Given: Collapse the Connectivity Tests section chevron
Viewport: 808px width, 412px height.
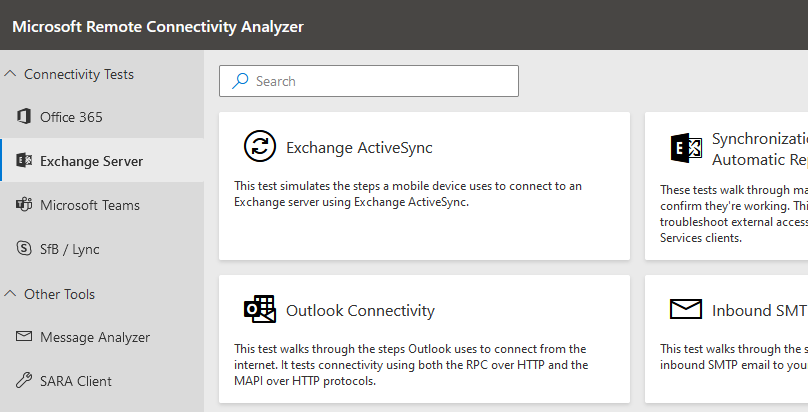Looking at the screenshot, I should [10, 74].
